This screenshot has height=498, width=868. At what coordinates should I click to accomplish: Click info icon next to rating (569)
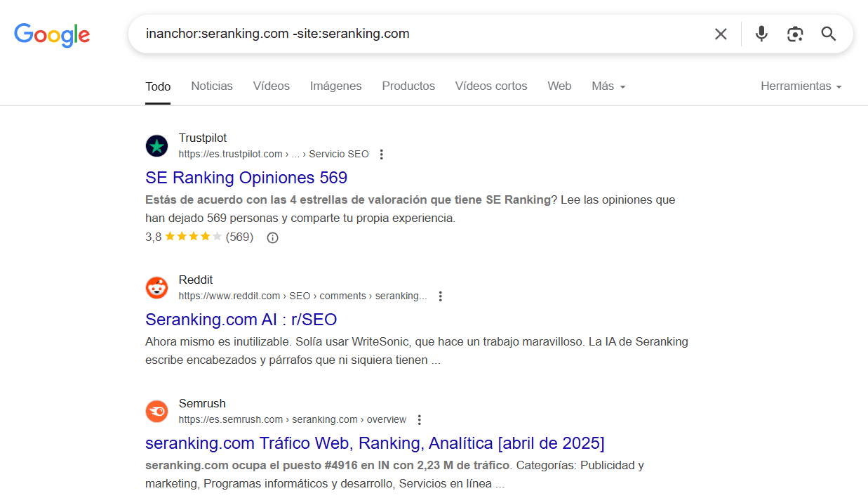click(x=273, y=237)
